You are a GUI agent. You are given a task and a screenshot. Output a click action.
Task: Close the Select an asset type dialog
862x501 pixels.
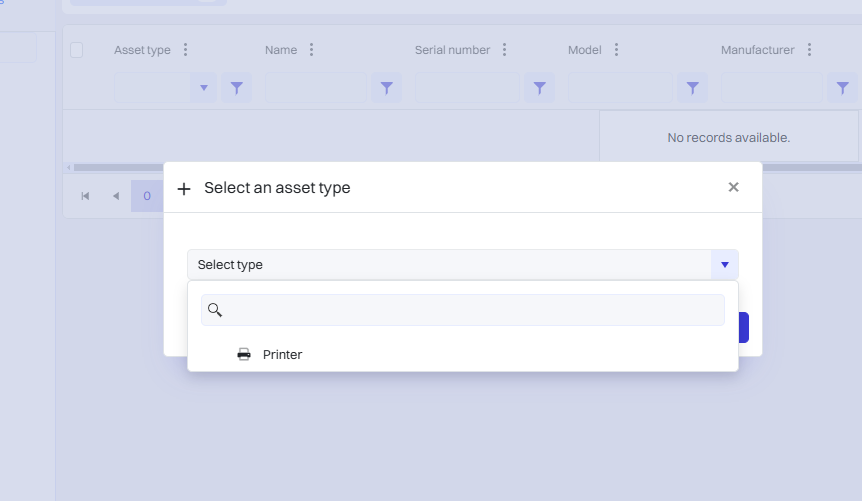coord(733,187)
